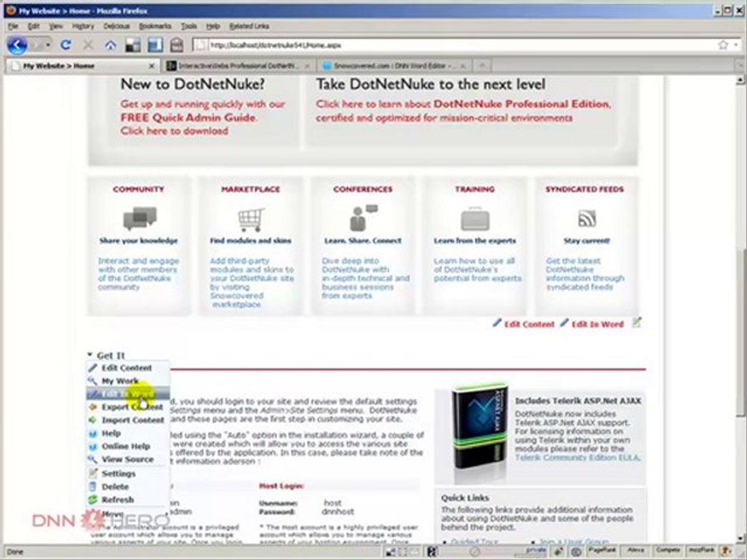The height and width of the screenshot is (560, 747).
Task: Click the Click here to download link
Action: (x=174, y=131)
